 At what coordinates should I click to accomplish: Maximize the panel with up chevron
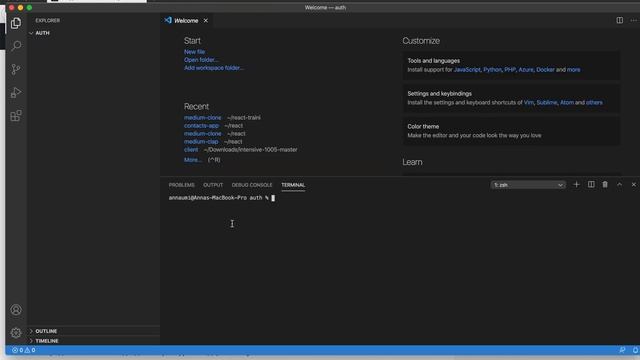619,184
